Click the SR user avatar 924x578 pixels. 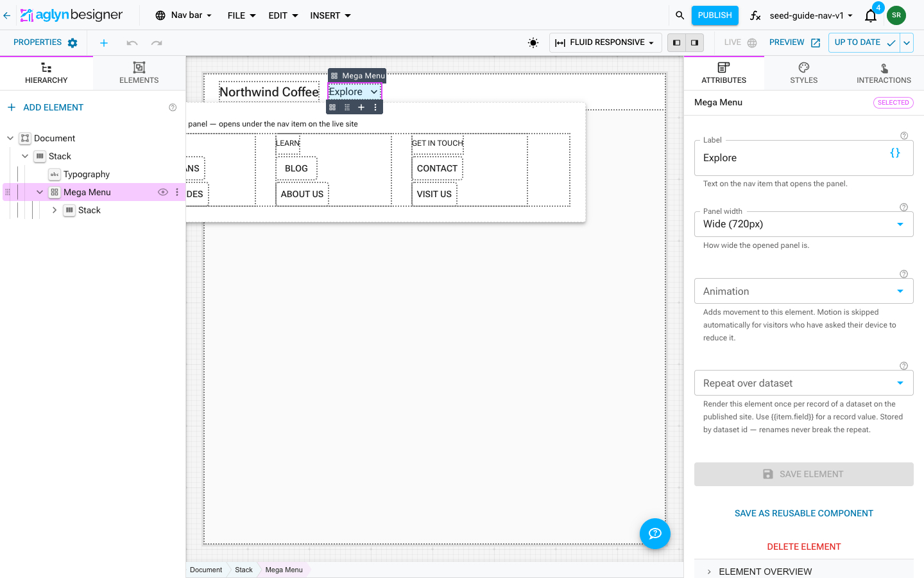(x=896, y=15)
